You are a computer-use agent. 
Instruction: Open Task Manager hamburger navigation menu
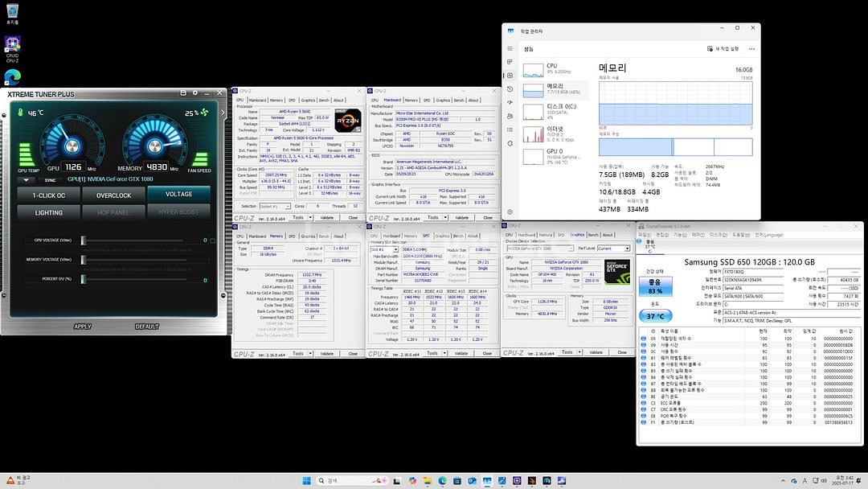(x=510, y=49)
